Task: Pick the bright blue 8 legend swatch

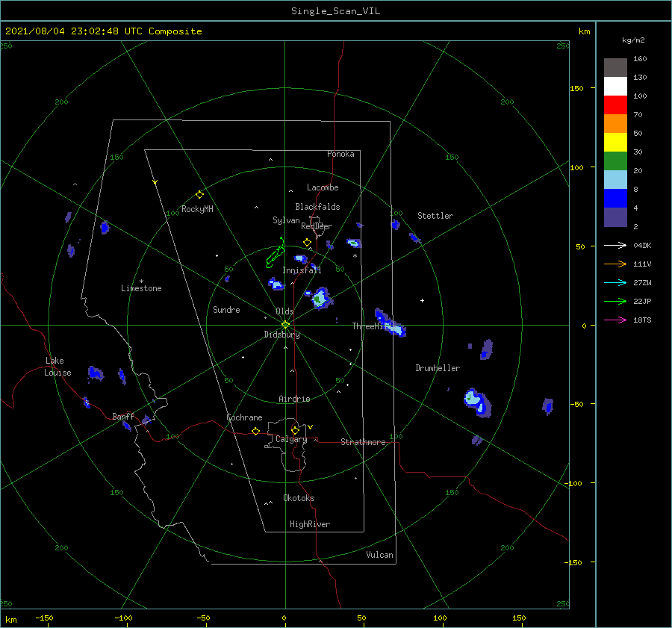Action: click(x=615, y=199)
